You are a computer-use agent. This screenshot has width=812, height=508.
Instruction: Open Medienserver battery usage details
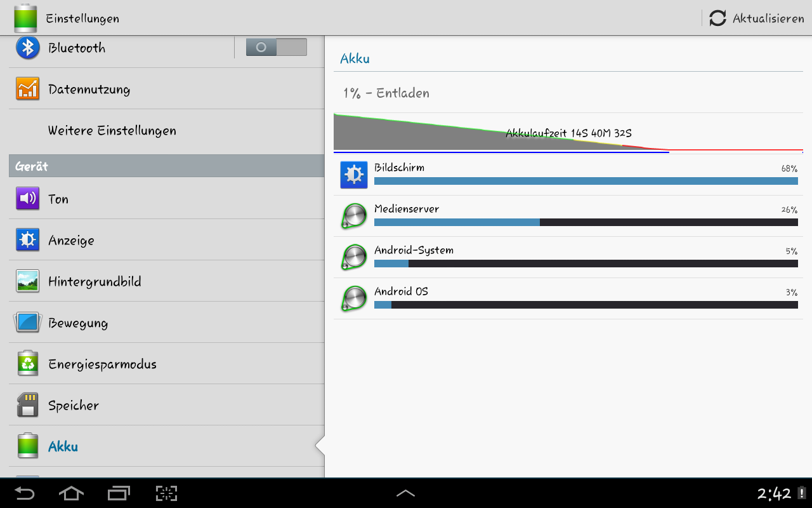(568, 216)
